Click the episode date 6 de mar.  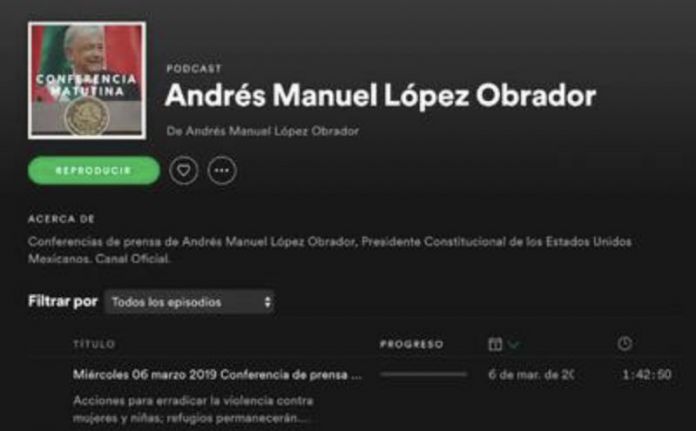coord(531,375)
